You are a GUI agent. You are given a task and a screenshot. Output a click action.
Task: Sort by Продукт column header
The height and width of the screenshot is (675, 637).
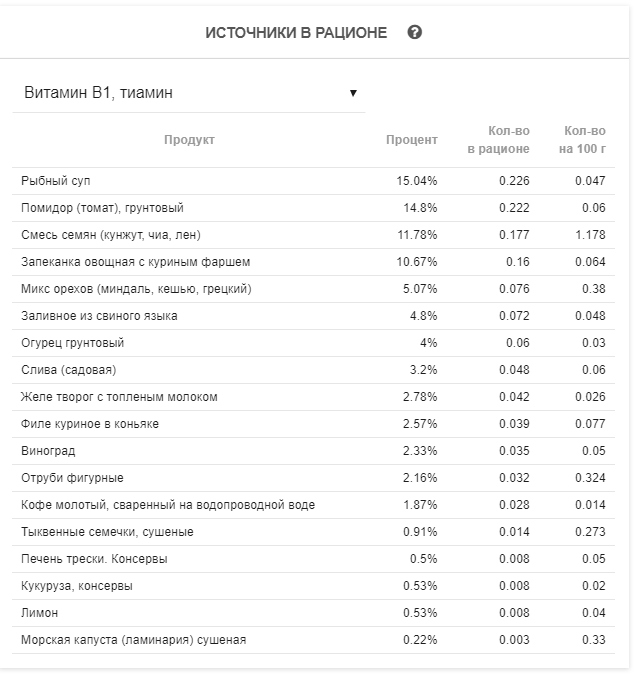pyautogui.click(x=189, y=140)
